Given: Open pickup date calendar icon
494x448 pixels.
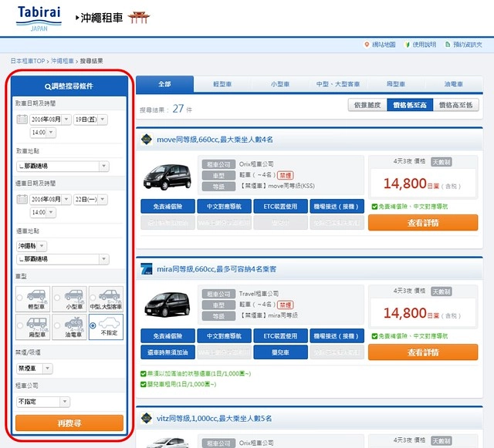Looking at the screenshot, I should (x=22, y=120).
